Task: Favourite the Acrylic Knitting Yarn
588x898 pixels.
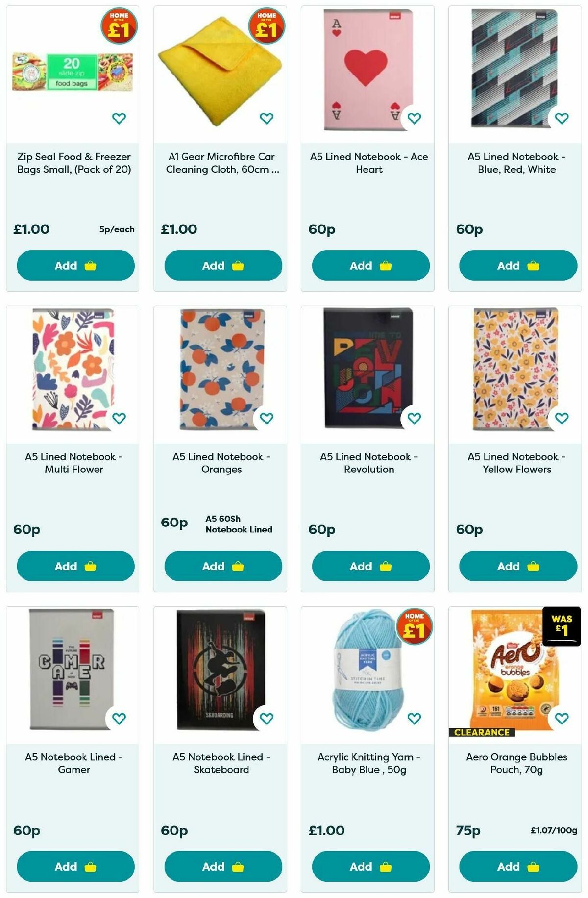Action: [x=414, y=719]
